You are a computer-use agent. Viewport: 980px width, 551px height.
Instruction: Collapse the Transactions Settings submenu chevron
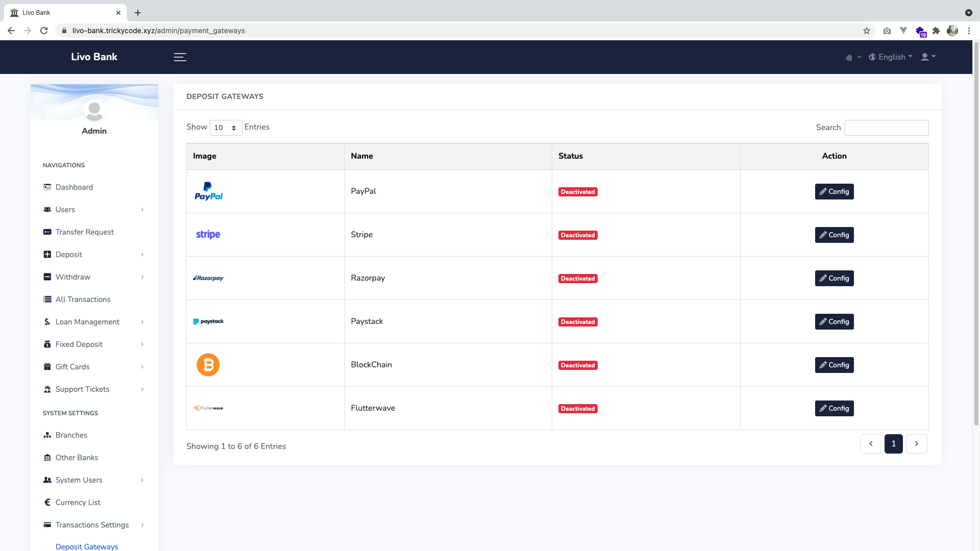tap(142, 525)
